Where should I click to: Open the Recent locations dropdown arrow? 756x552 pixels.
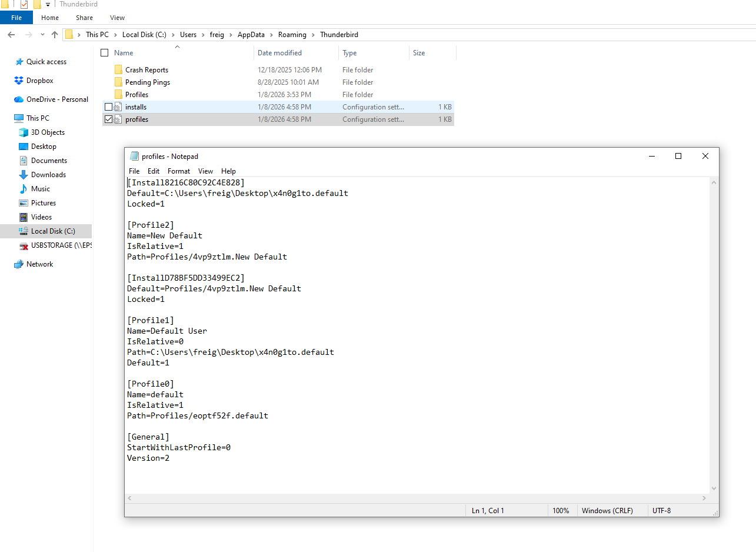(x=42, y=35)
